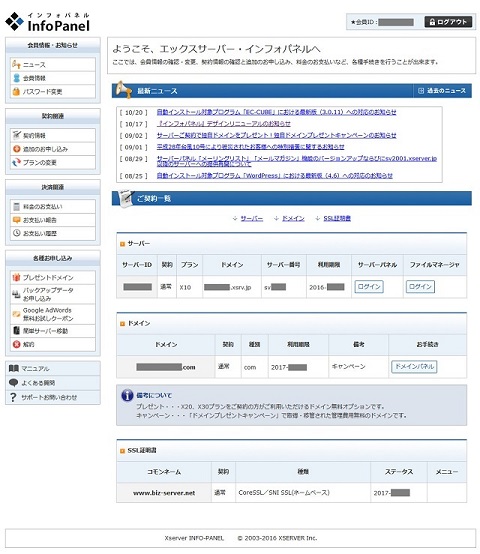
Task: Open 契約情報 via its document icon
Action: pos(16,135)
